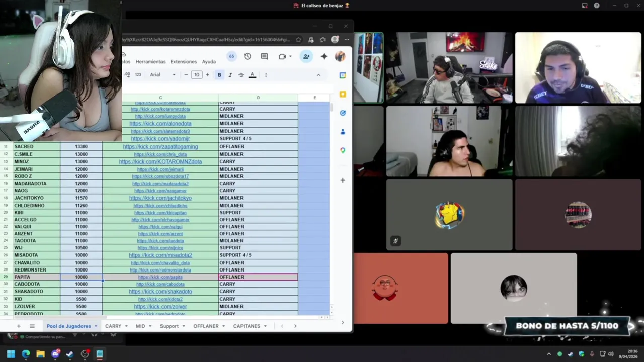The height and width of the screenshot is (362, 644).
Task: Open more toolbar options three dots
Action: pos(266,75)
